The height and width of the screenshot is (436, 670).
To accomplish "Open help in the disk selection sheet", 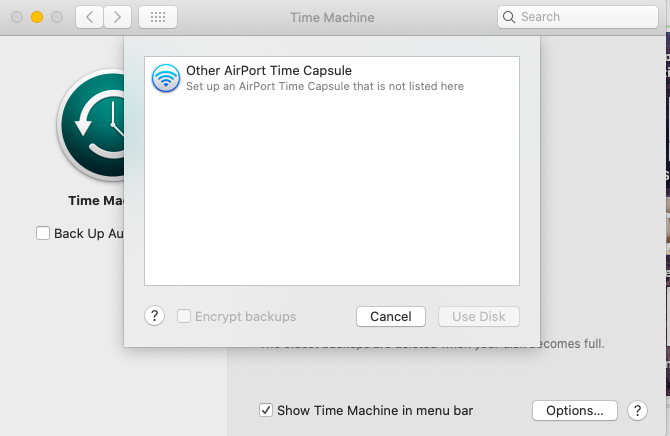I will click(x=154, y=316).
